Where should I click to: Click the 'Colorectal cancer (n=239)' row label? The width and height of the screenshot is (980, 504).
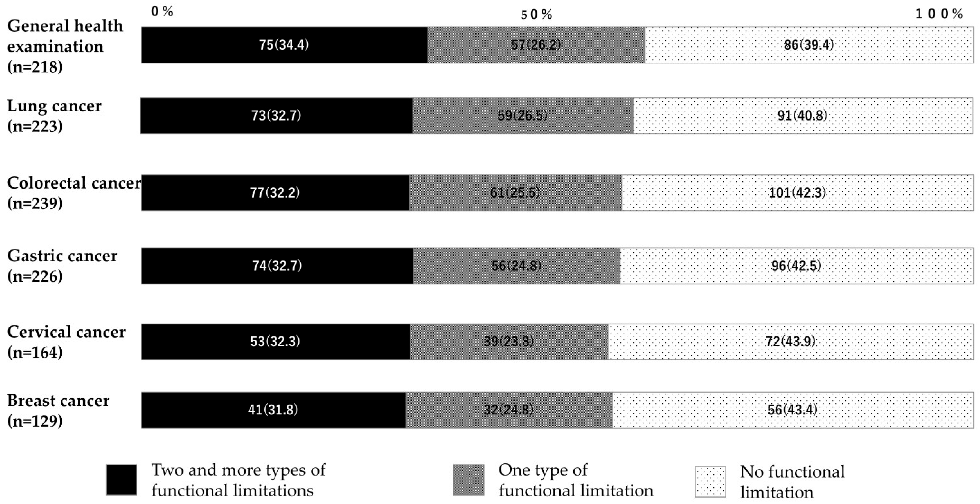point(74,193)
